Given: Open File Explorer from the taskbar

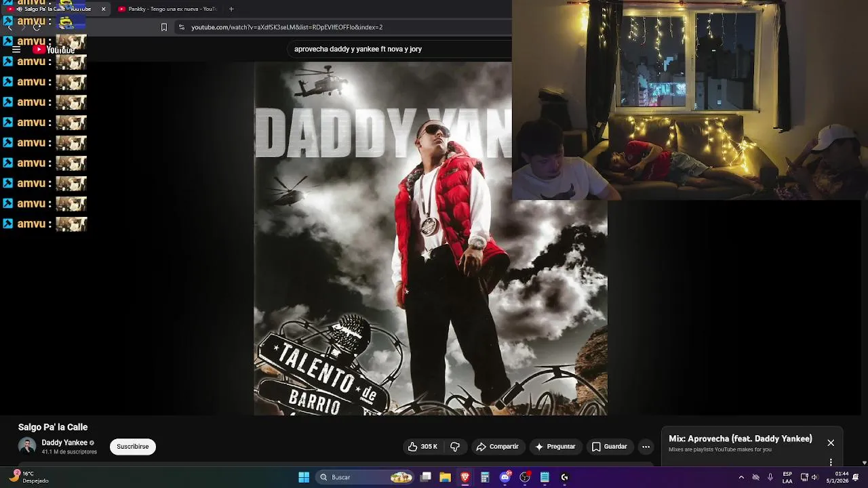Looking at the screenshot, I should coord(445,477).
